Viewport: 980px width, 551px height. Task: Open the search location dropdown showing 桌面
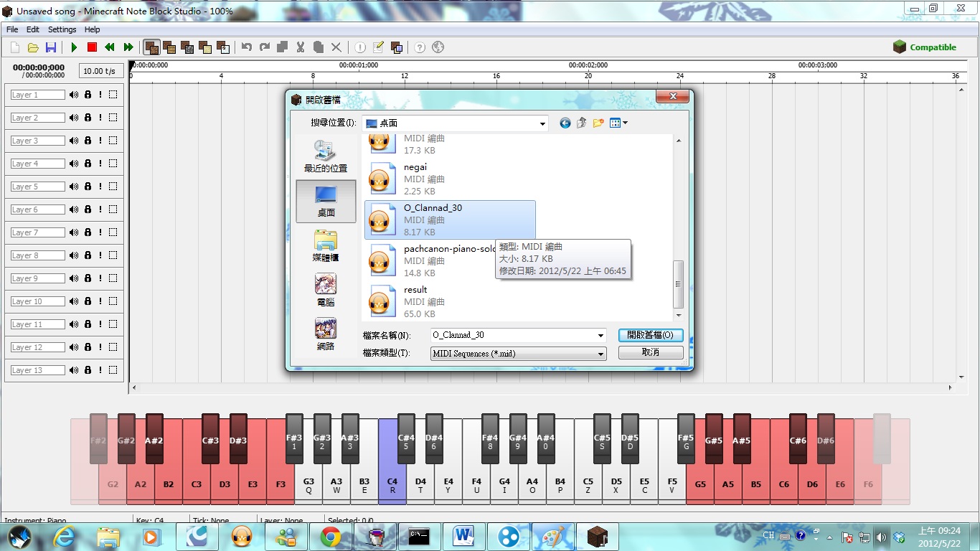[545, 123]
